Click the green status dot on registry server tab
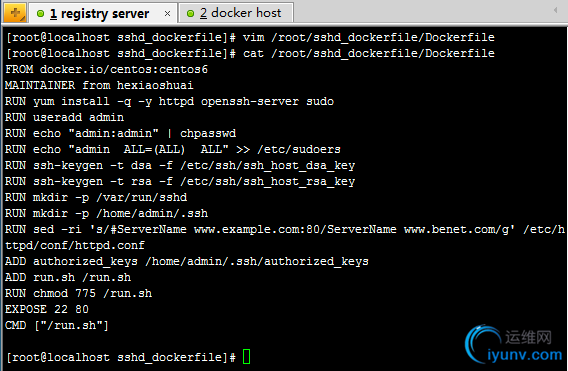This screenshot has height=371, width=568. (x=40, y=14)
